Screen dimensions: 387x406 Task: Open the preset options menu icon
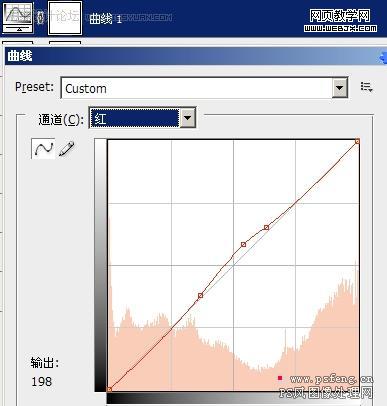coord(366,87)
